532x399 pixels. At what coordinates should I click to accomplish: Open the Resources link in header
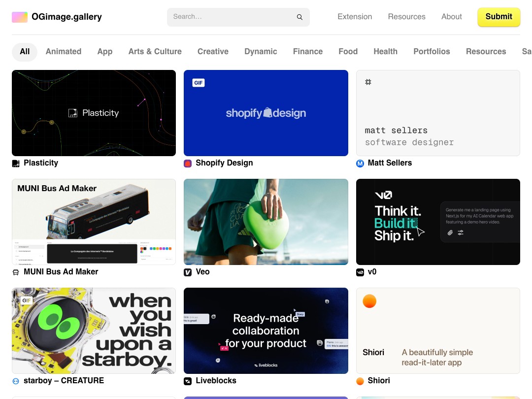click(406, 17)
